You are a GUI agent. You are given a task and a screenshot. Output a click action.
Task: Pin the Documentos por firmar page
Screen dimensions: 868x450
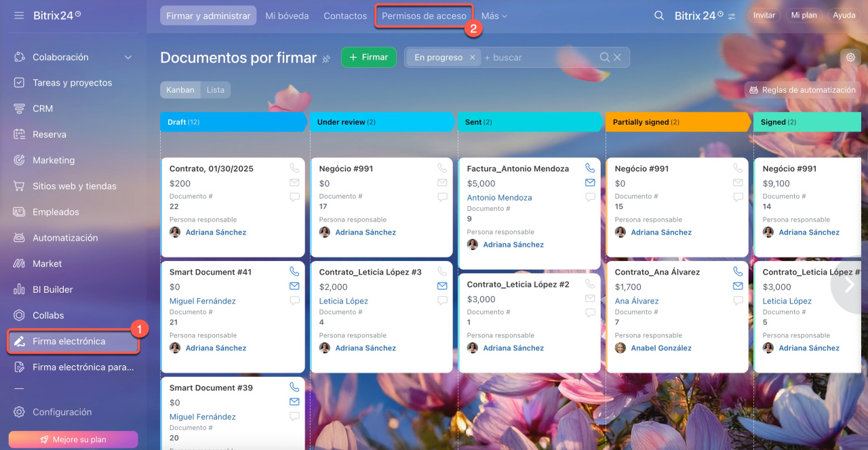click(x=326, y=59)
